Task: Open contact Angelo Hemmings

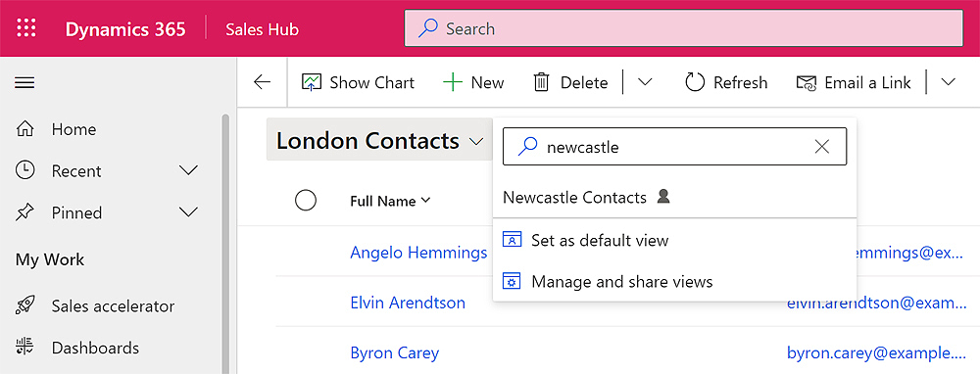Action: point(418,253)
